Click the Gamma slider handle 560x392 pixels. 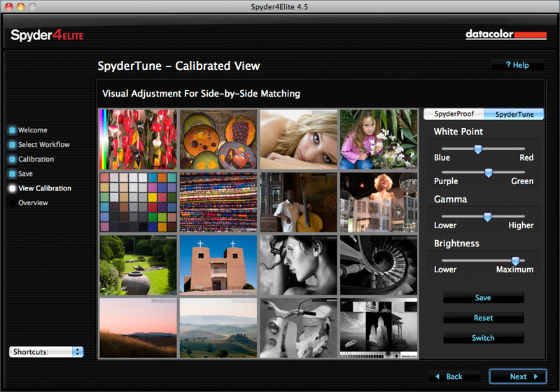click(487, 217)
